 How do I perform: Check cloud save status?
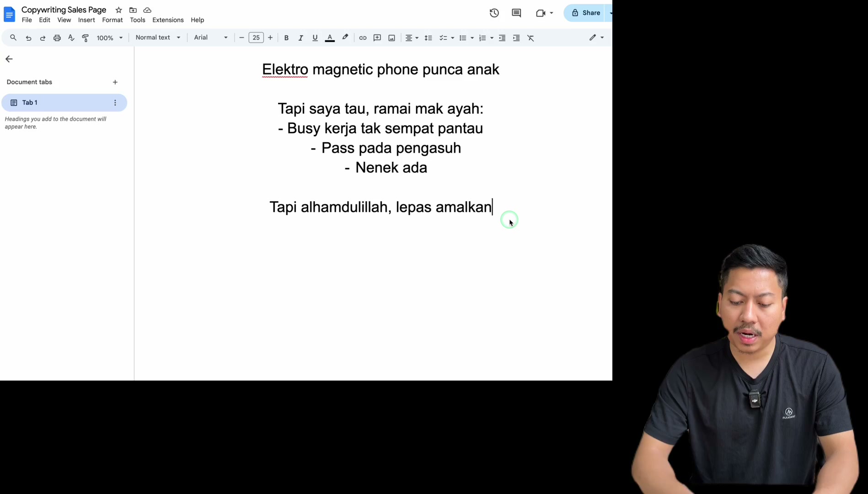[147, 10]
